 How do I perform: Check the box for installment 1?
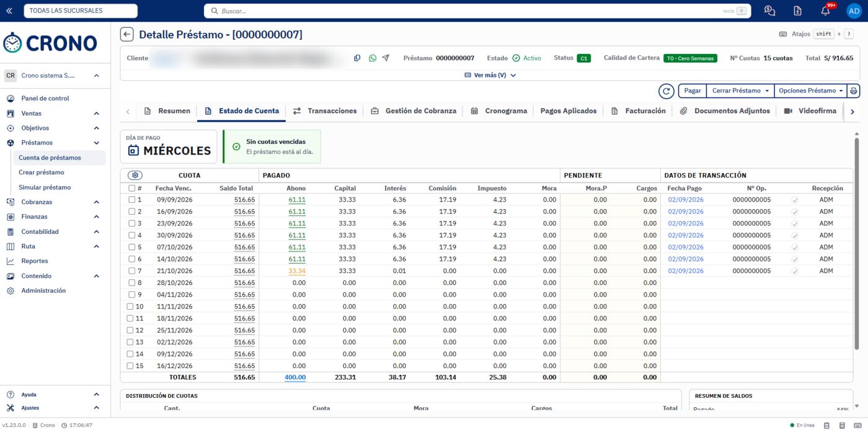pos(131,200)
